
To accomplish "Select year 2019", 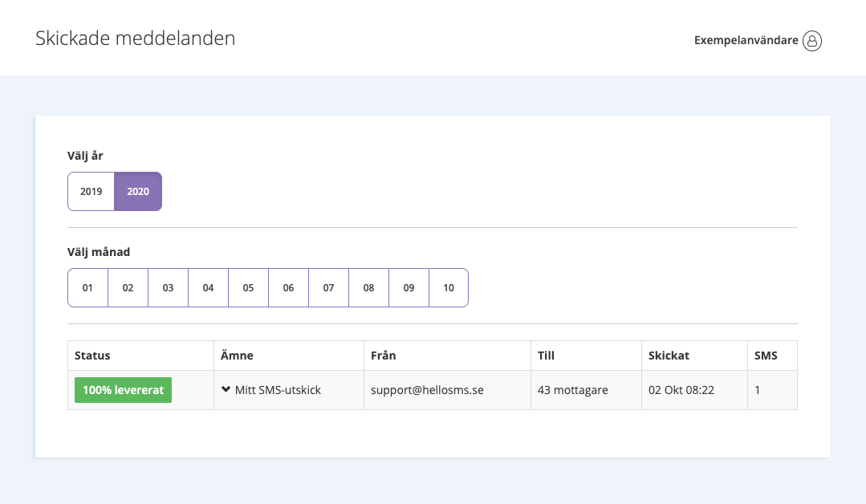I will click(91, 192).
